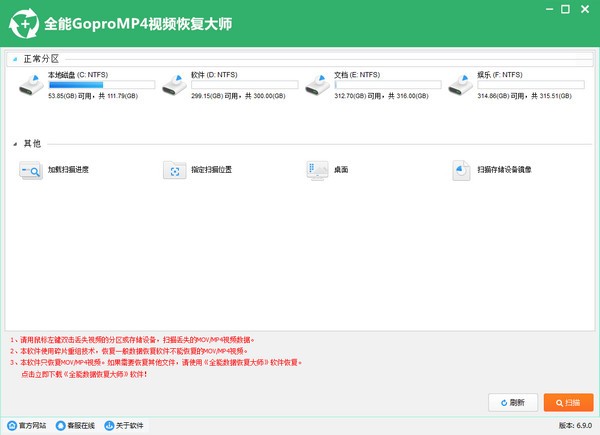Click the 点击立即下载《全能数据恢复大师》软件 link
Image resolution: width=600 pixels, height=435 pixels.
pyautogui.click(x=84, y=374)
